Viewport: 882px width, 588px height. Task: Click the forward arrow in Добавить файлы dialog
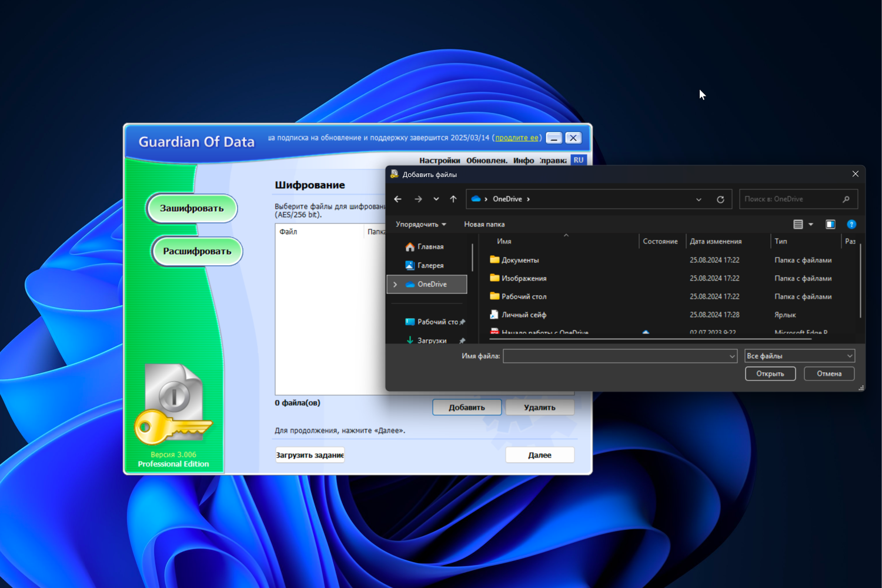[418, 199]
